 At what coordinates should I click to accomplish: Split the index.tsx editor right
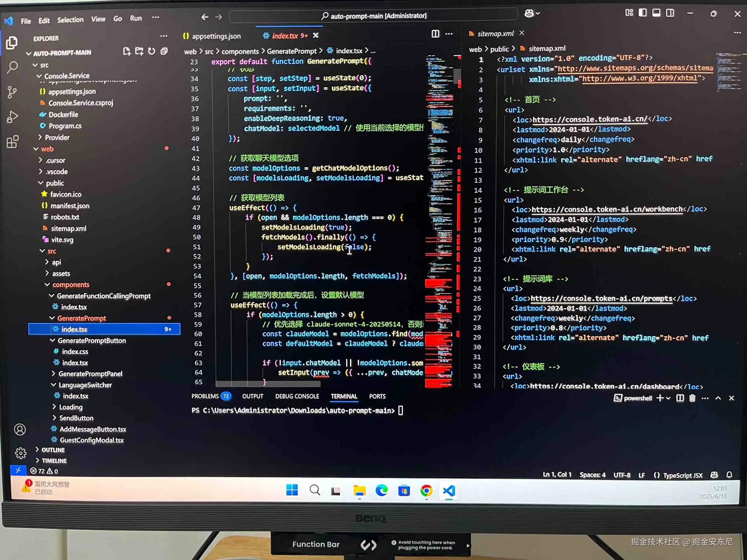click(435, 34)
